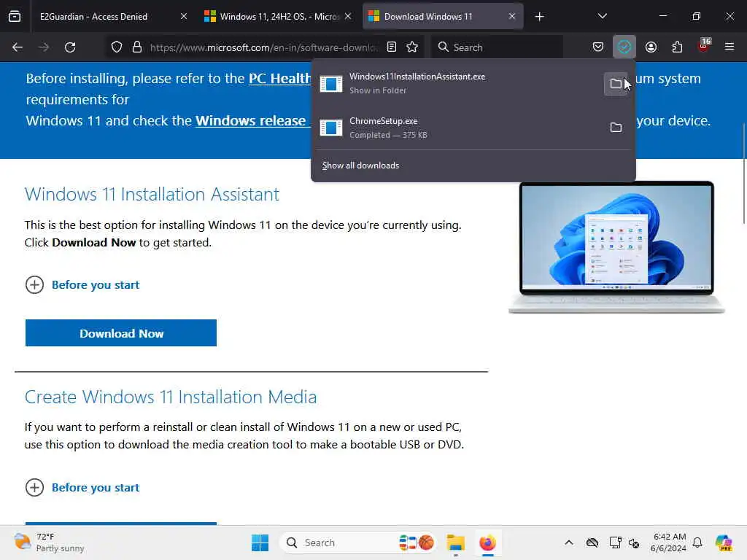Screen dimensions: 747x560
Task: View site security lock information
Action: pos(137,47)
